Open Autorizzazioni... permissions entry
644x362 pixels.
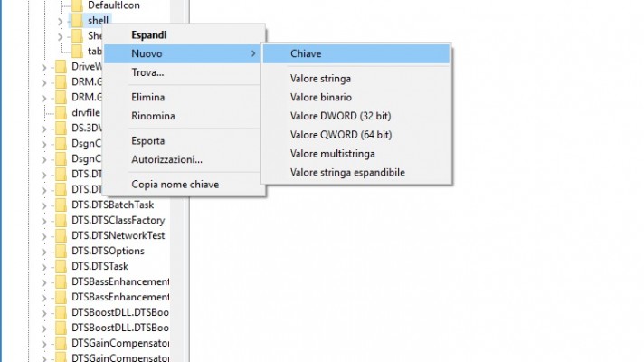point(183,160)
